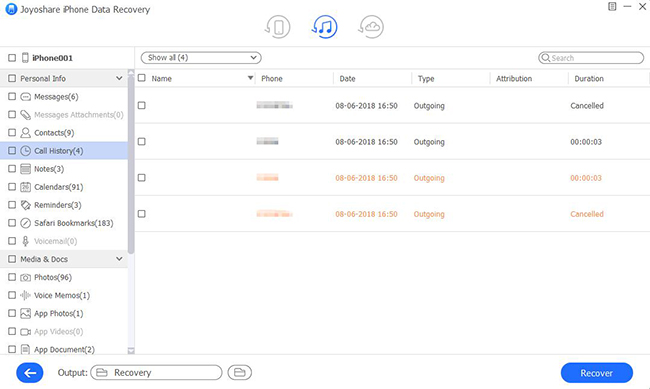Click the Call History clock icon
This screenshot has height=389, width=650.
(26, 151)
